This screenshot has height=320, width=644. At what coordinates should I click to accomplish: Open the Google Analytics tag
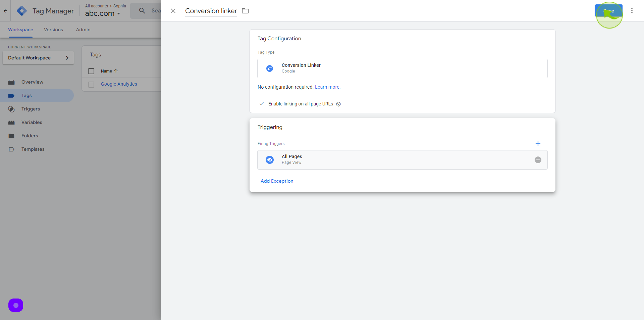click(119, 84)
